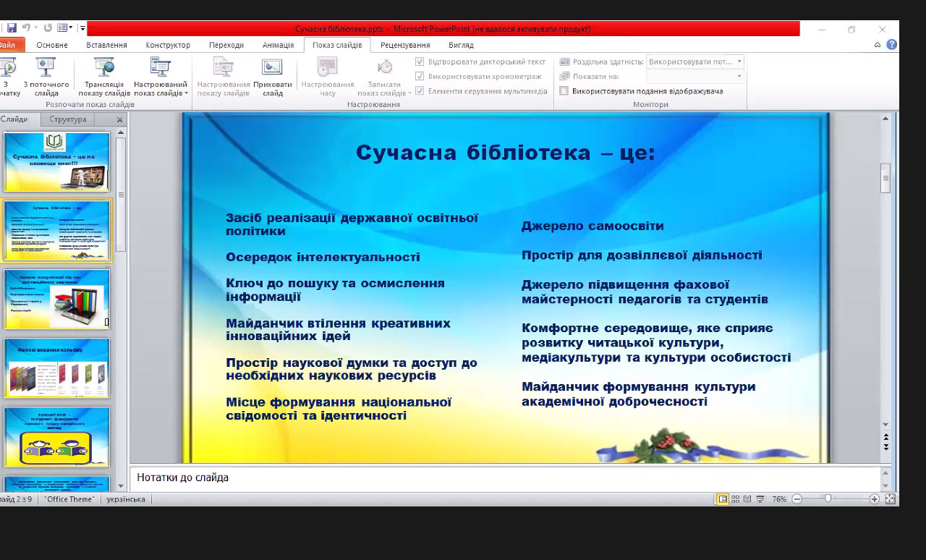Screen dimensions: 926x560
Task: Start slideshow from the current slide
Action: [x=46, y=77]
